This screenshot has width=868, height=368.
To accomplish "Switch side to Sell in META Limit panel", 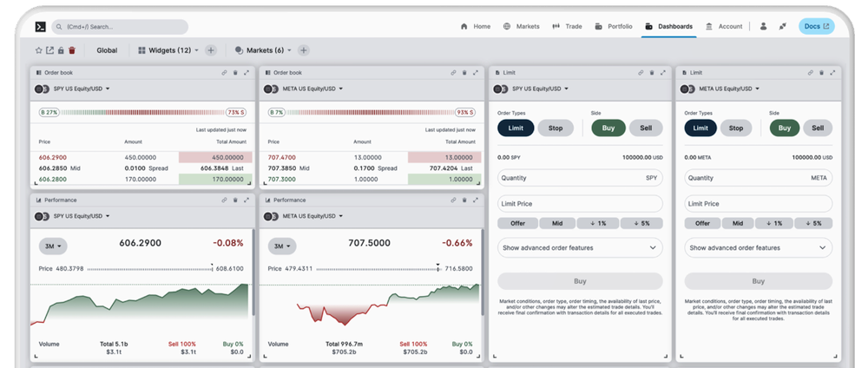I will tap(817, 128).
